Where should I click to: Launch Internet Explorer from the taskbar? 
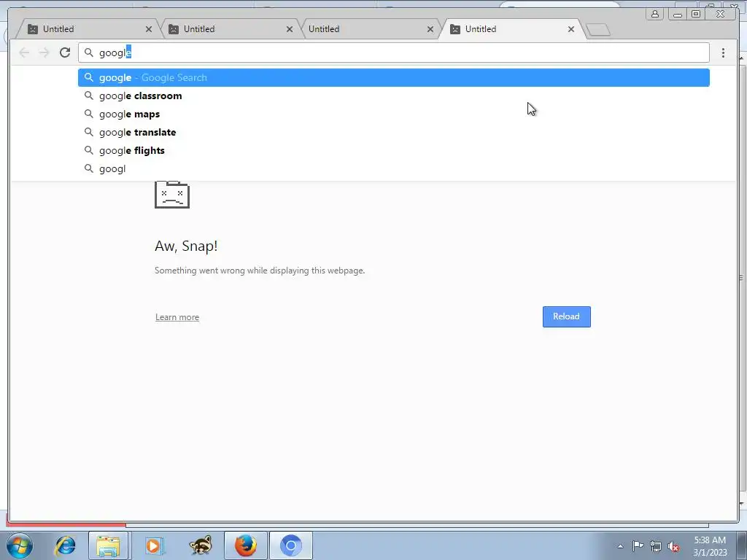(65, 545)
